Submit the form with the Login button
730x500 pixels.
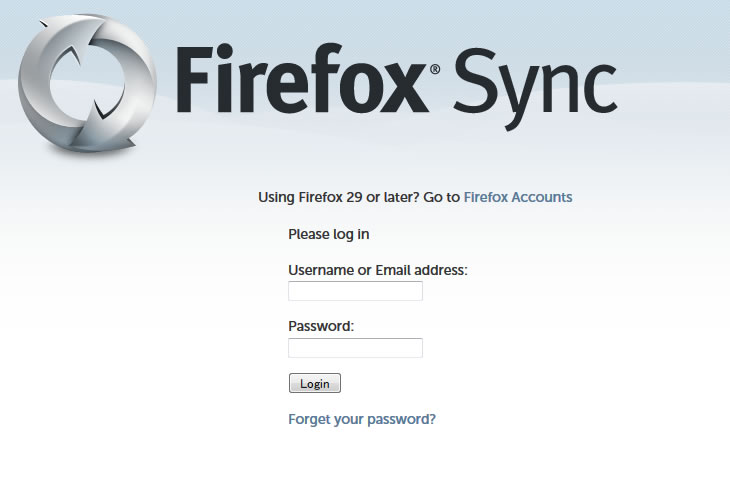[x=315, y=383]
